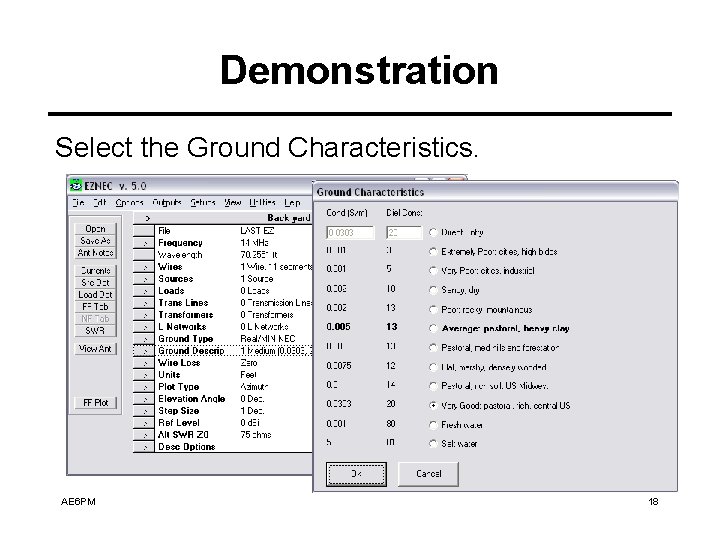The width and height of the screenshot is (720, 540).
Task: Click the selector button beside L Networks row
Action: [144, 327]
